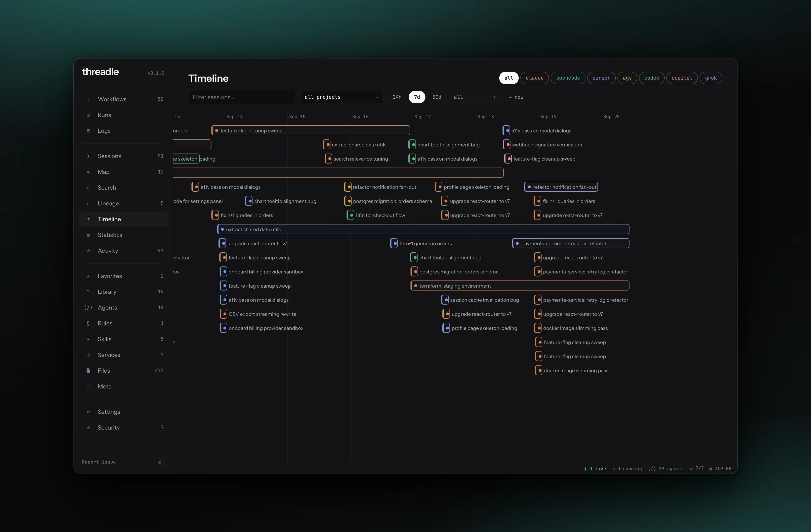Screen dimensions: 811x532
Task: Collapse sidebar with double-chevron icon
Action: tap(160, 462)
